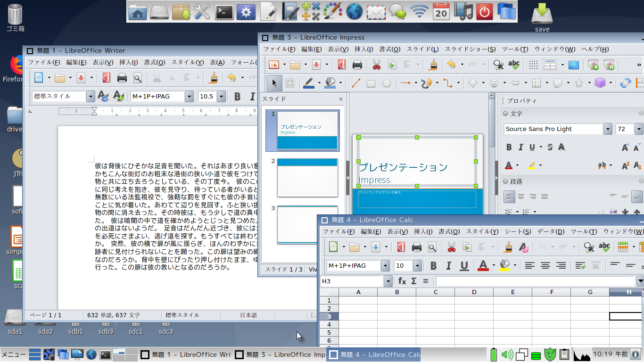This screenshot has height=362, width=644.
Task: Open データ menu in Calc
Action: (x=551, y=231)
